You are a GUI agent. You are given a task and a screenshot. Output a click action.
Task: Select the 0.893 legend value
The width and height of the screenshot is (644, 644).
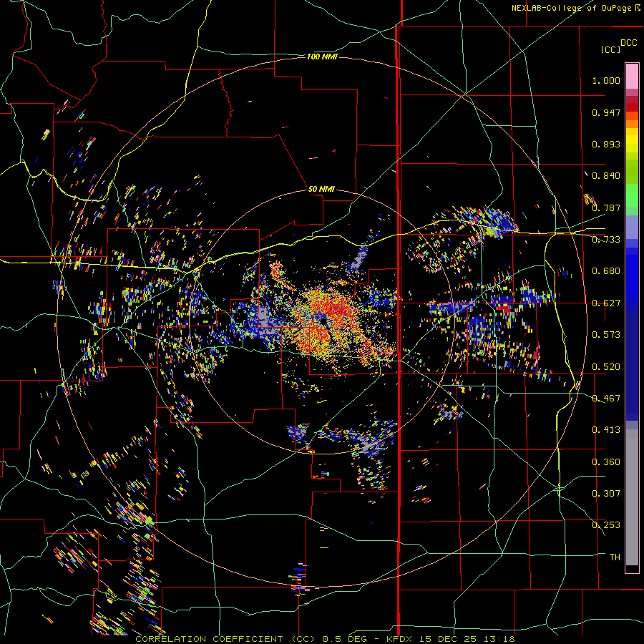(x=606, y=144)
